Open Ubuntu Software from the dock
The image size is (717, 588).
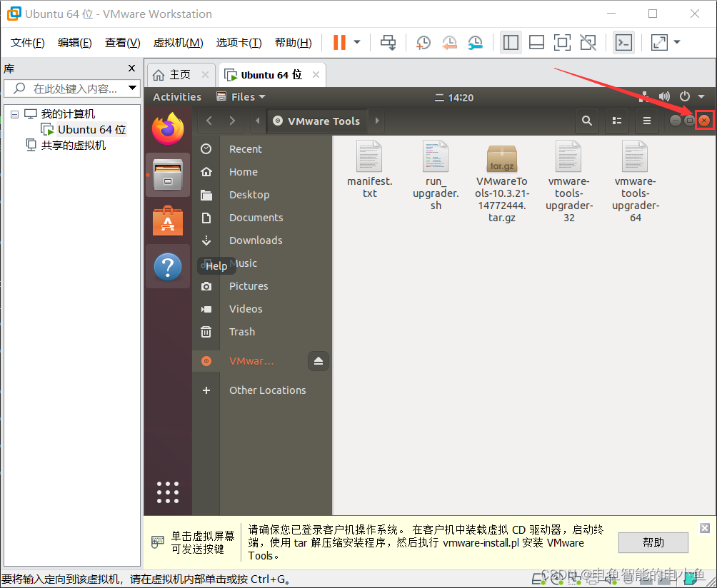[x=168, y=220]
